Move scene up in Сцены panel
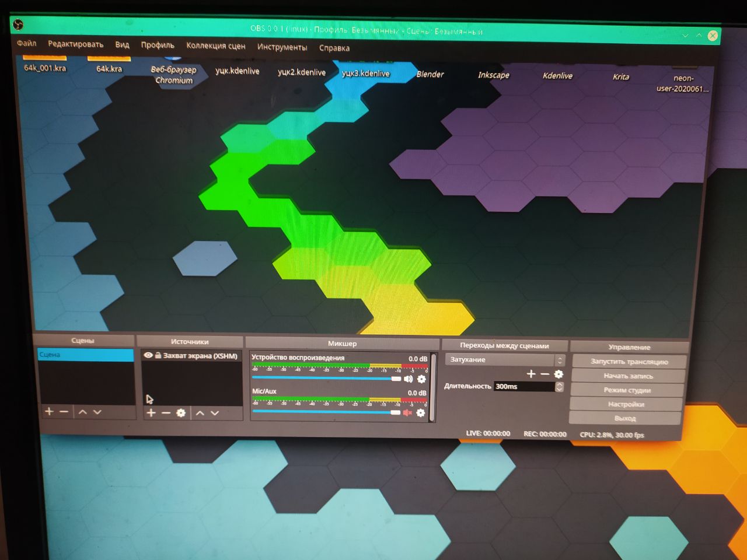The height and width of the screenshot is (560, 747). pyautogui.click(x=82, y=412)
